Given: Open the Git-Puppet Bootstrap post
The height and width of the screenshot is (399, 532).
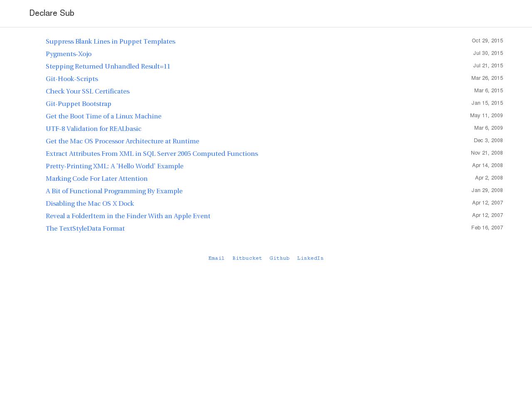Looking at the screenshot, I should (x=79, y=104).
